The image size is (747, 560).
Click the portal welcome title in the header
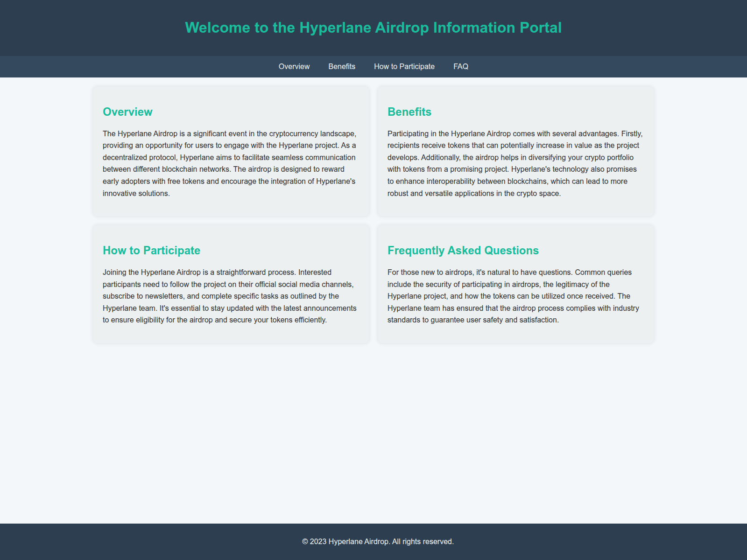[x=373, y=28]
